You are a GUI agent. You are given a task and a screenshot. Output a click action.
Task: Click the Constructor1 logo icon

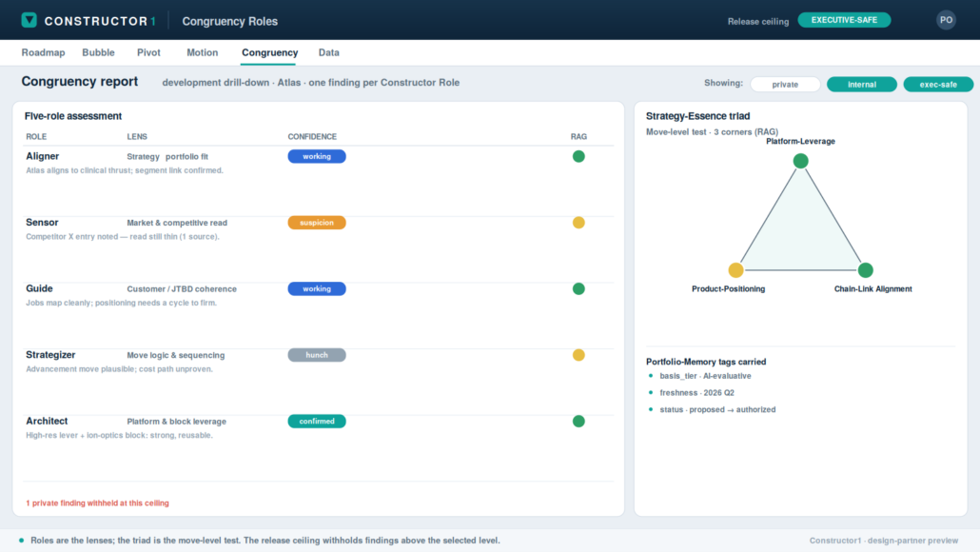tap(29, 20)
